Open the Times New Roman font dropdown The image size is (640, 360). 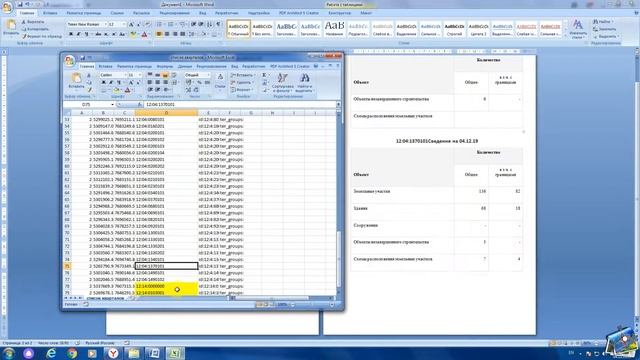(105, 24)
